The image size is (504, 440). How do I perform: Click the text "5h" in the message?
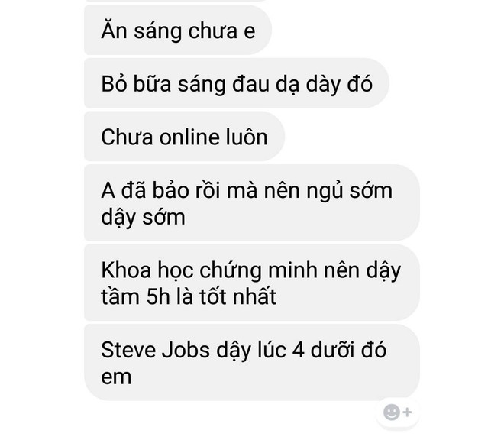[158, 296]
